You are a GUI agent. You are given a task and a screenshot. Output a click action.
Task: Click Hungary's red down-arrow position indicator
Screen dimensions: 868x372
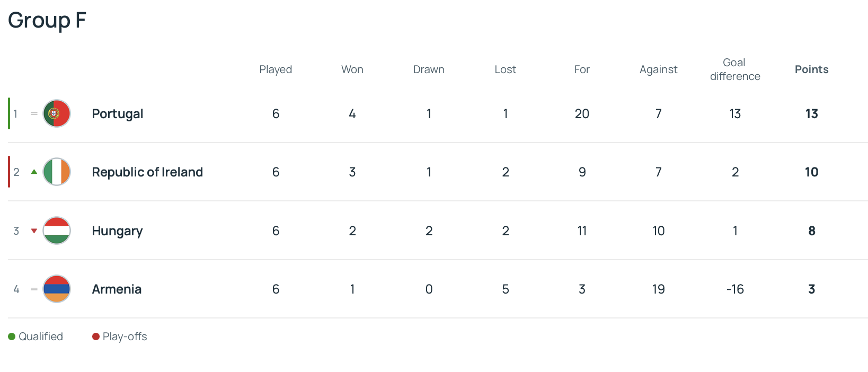[34, 231]
